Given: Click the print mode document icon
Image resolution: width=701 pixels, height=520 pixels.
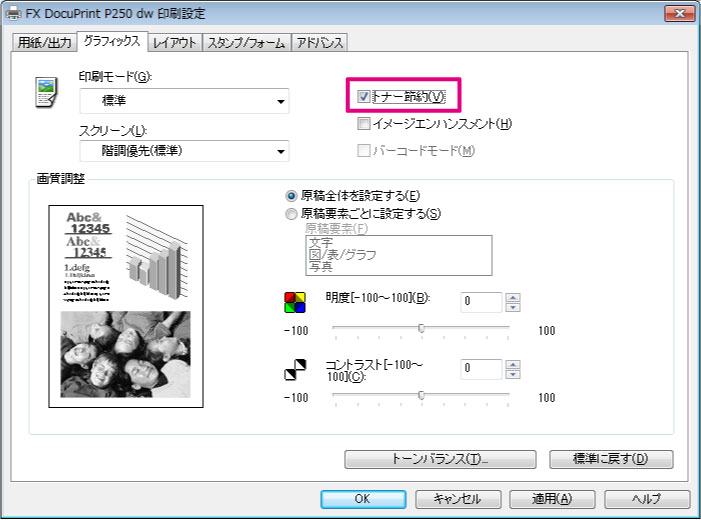Looking at the screenshot, I should (x=44, y=93).
